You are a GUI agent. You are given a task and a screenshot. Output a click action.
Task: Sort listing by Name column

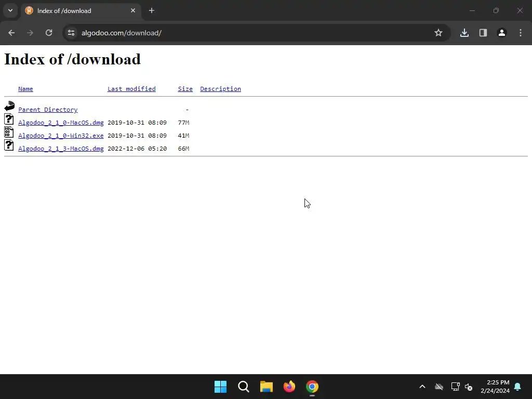pyautogui.click(x=25, y=89)
